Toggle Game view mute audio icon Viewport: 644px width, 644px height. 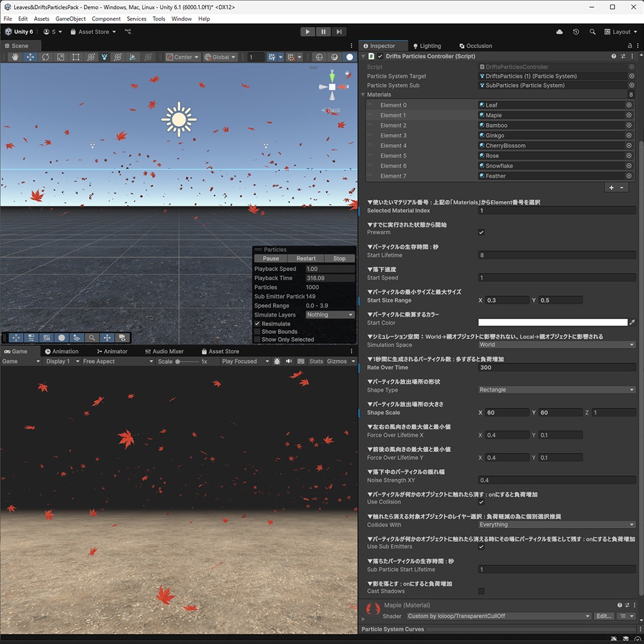click(289, 361)
